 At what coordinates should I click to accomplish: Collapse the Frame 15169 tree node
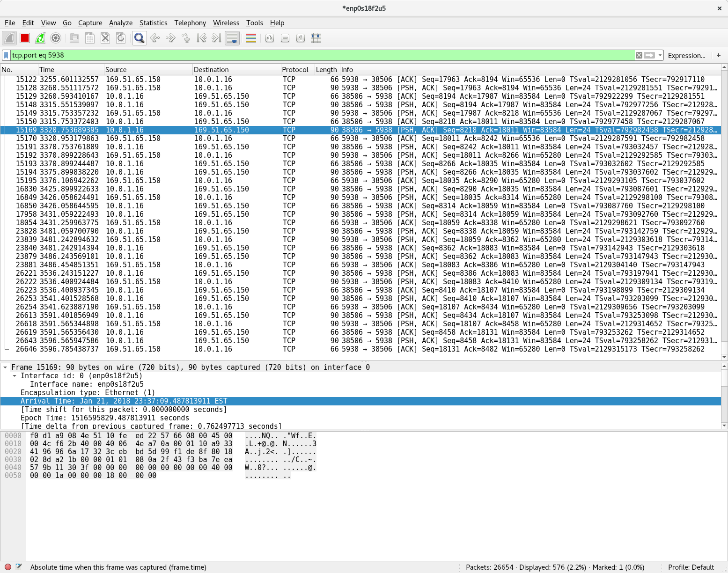[5, 367]
